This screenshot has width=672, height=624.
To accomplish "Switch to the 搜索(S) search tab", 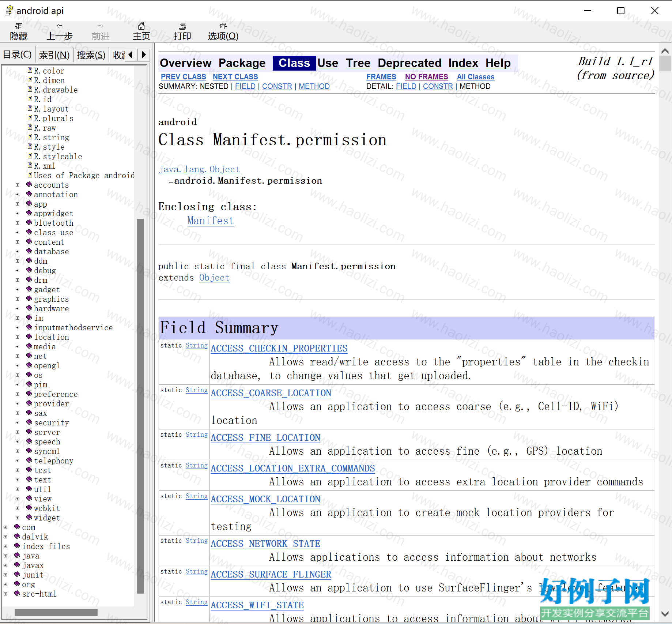I will tap(91, 55).
